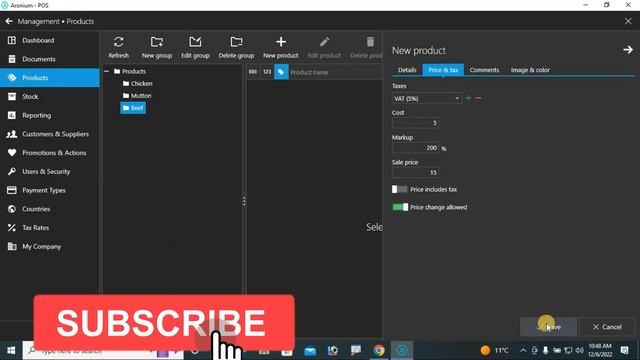This screenshot has height=360, width=640.
Task: Click Edit group in the toolbar
Action: click(x=195, y=47)
